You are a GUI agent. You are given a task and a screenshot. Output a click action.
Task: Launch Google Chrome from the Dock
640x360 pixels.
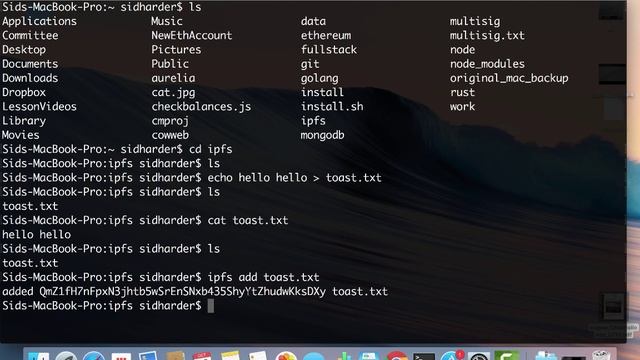397,356
